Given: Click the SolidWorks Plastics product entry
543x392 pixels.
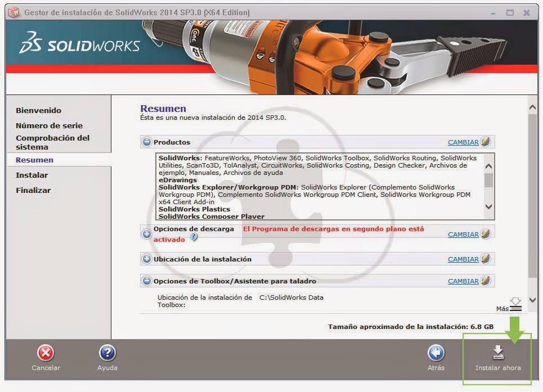Looking at the screenshot, I should click(x=194, y=209).
